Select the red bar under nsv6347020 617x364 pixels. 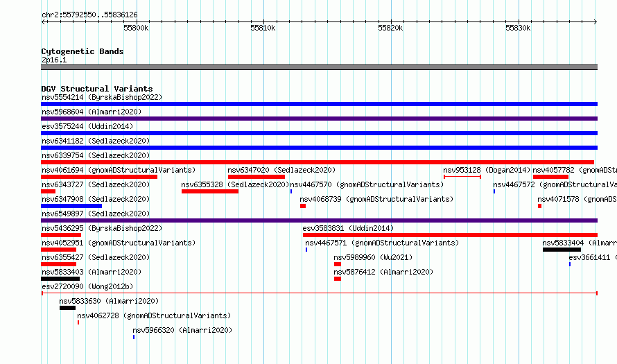click(x=257, y=177)
